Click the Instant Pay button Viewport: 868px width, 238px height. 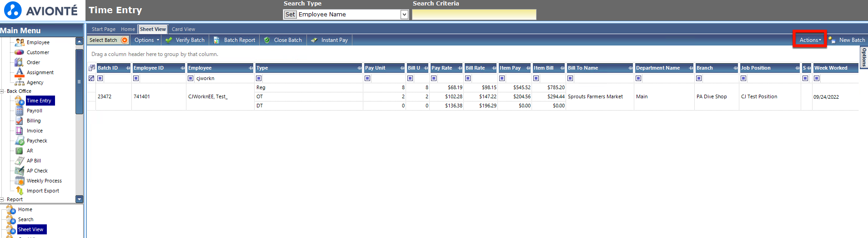point(330,40)
